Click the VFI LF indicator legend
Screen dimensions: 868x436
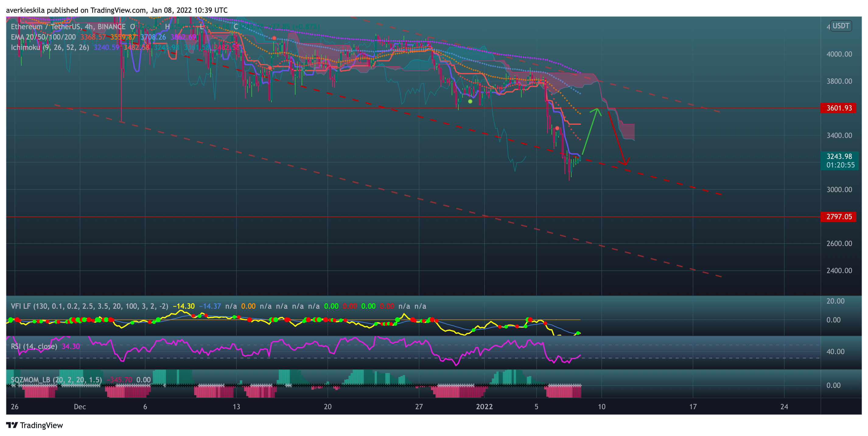point(89,306)
